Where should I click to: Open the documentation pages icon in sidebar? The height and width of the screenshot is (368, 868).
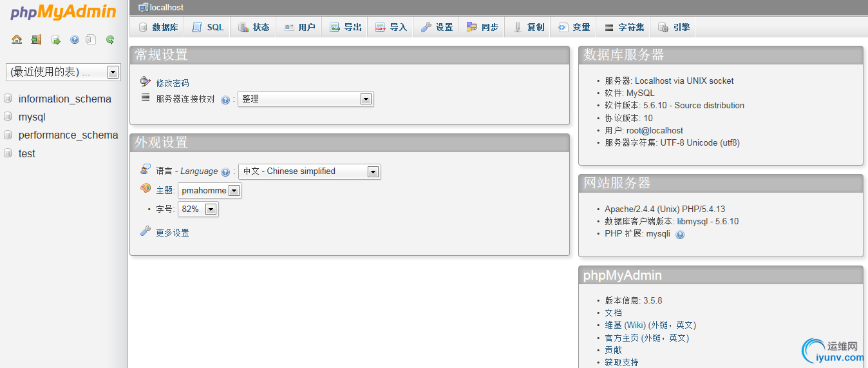point(91,40)
